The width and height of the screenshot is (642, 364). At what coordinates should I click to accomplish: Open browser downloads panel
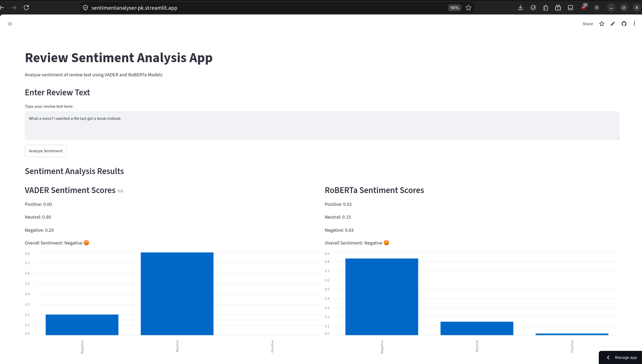[x=520, y=8]
